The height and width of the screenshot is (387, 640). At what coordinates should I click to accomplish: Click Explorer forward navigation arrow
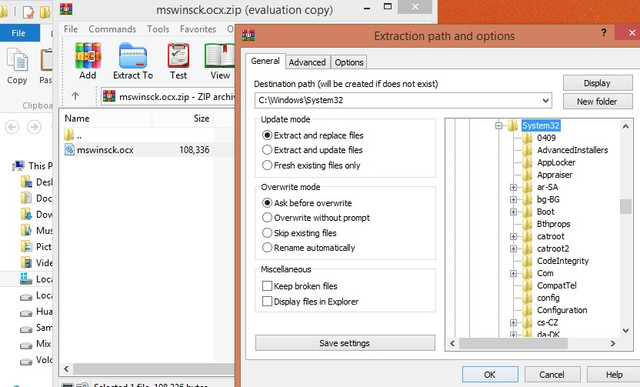click(34, 127)
